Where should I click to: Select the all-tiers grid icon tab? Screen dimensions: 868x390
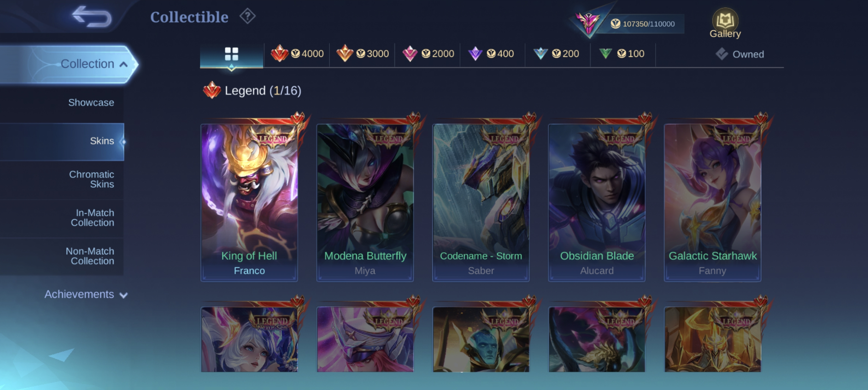click(x=231, y=54)
